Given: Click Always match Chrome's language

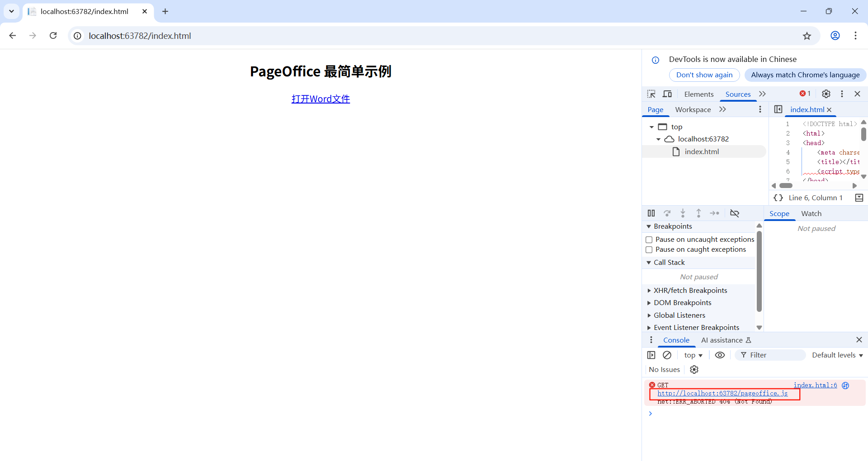Looking at the screenshot, I should [x=805, y=75].
